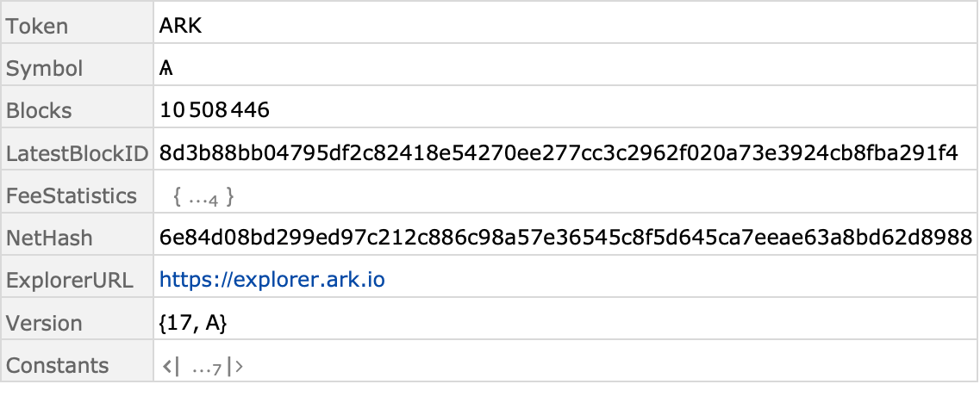Click the Version value {17, A}
The width and height of the screenshot is (980, 409).
click(193, 323)
